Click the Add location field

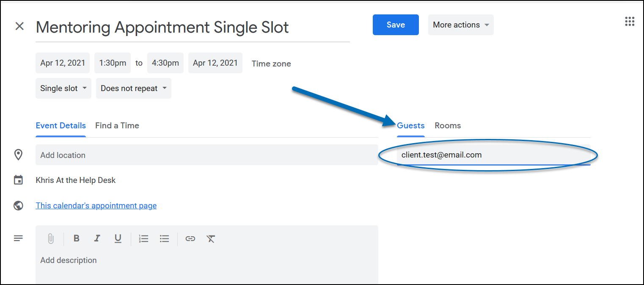(206, 155)
